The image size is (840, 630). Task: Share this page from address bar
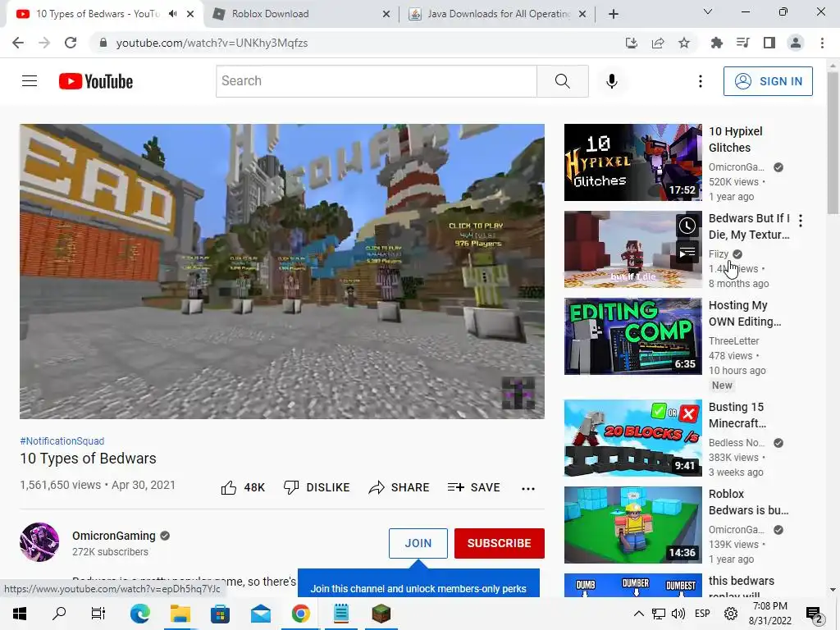[x=658, y=43]
